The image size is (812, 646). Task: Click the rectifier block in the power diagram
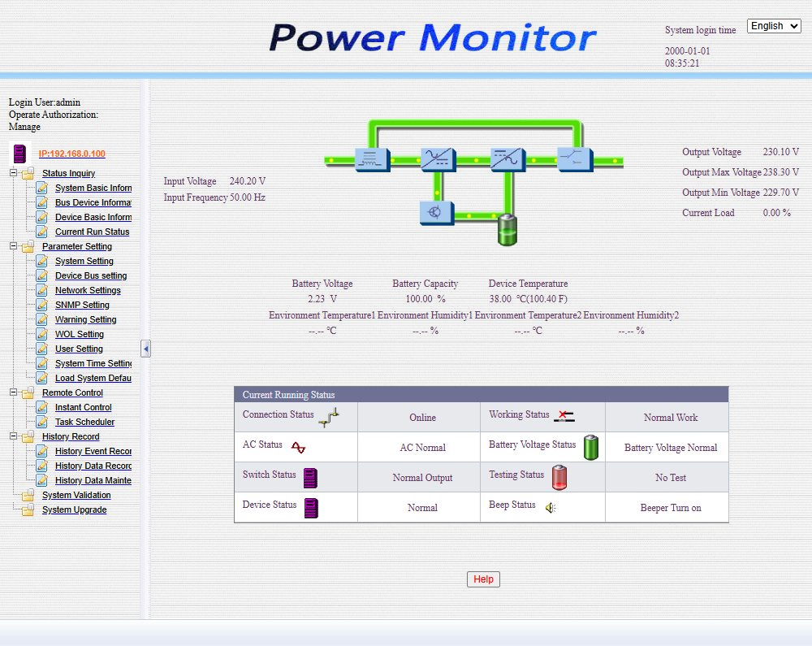point(438,159)
